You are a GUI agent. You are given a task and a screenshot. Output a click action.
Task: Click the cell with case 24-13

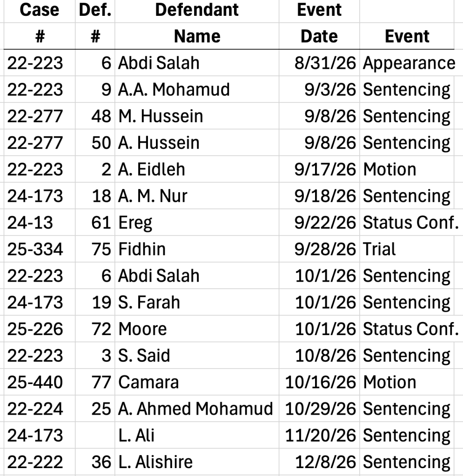pos(40,222)
